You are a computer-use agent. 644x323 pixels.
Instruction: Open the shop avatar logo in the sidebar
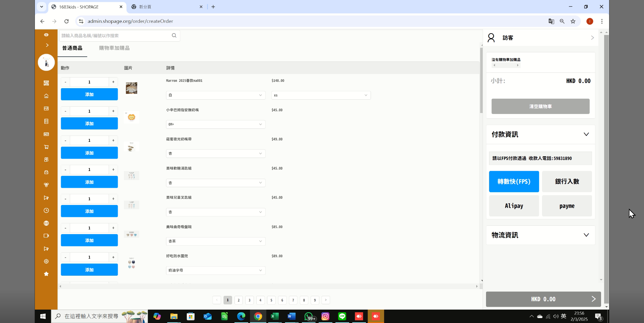coord(46,62)
